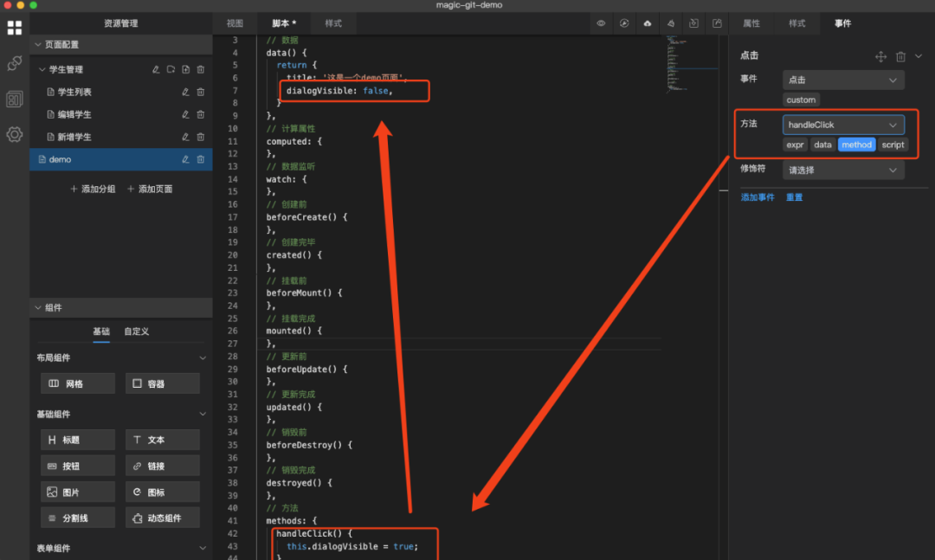Select the method type option

857,145
